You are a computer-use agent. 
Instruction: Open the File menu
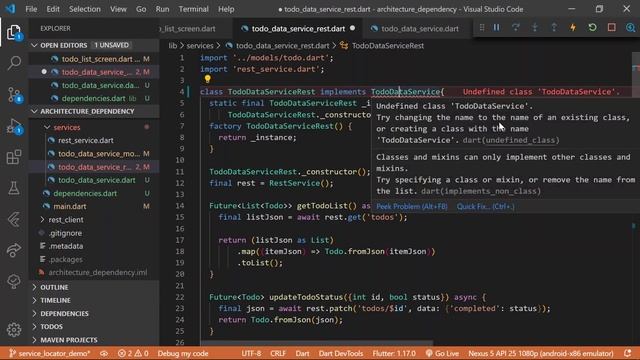click(31, 9)
